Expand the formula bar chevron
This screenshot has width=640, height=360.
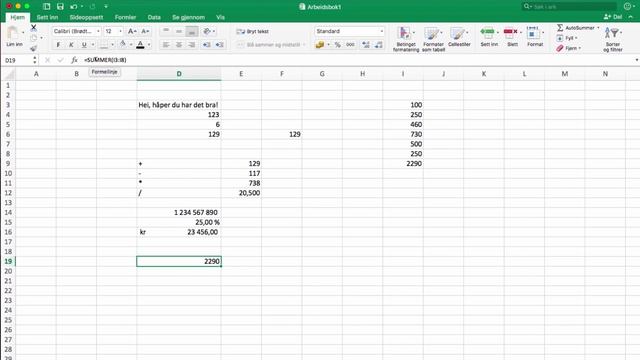pyautogui.click(x=636, y=60)
